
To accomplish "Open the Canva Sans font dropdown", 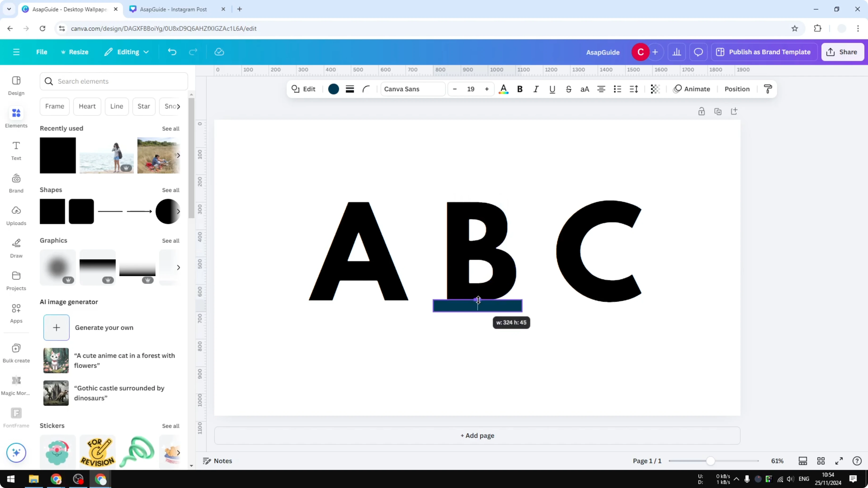I will pos(413,89).
